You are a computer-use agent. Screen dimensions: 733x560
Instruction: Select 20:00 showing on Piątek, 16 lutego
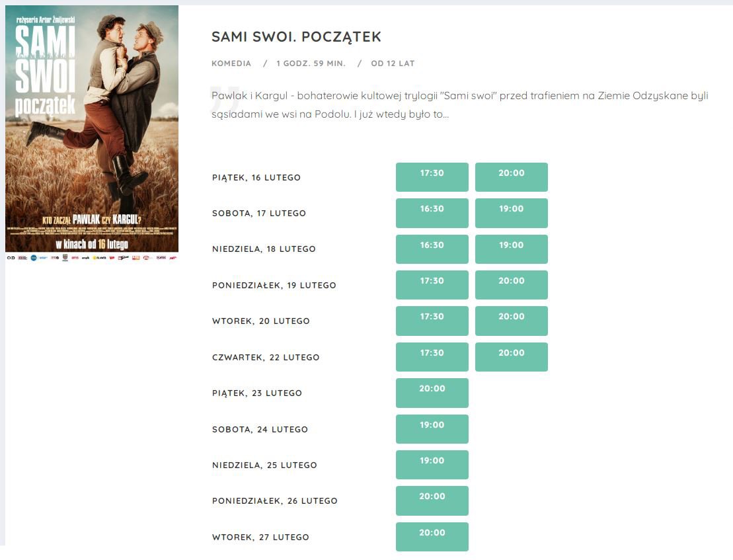point(512,177)
